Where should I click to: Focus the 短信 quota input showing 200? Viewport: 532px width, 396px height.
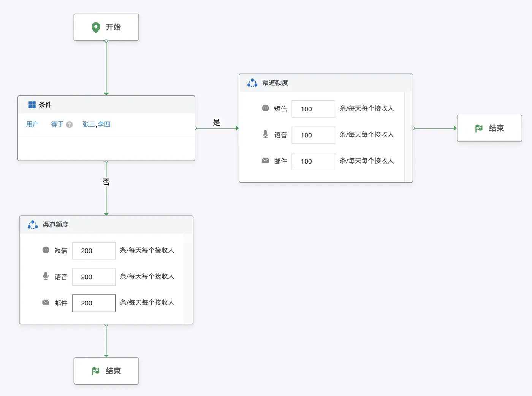[94, 251]
